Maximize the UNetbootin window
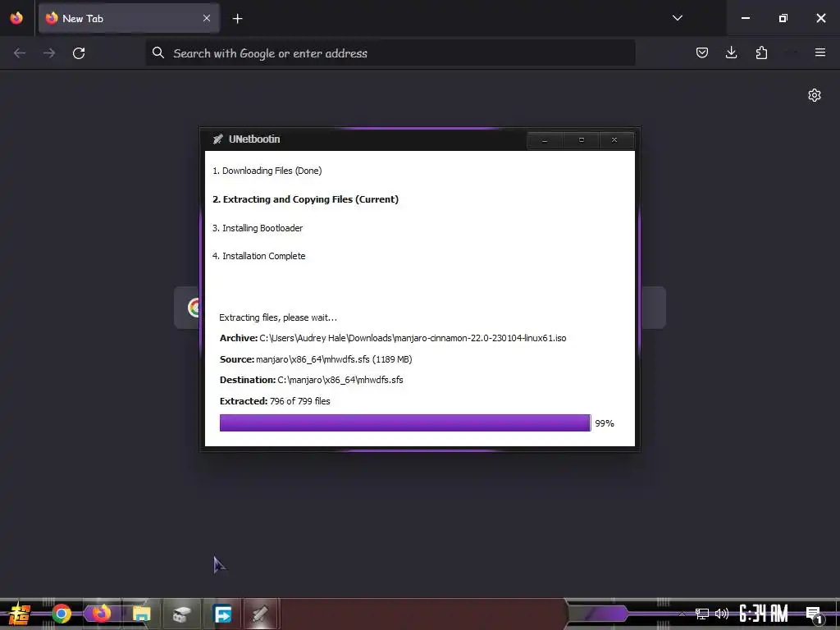The height and width of the screenshot is (630, 840). (582, 140)
